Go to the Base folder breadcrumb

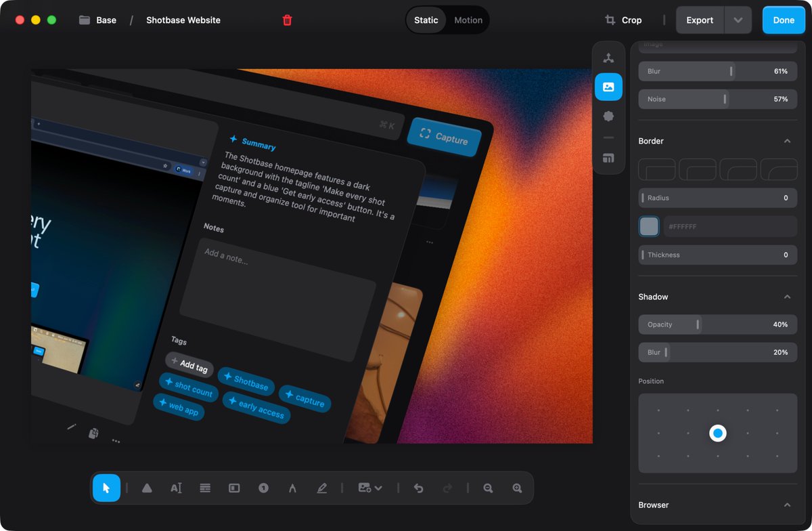(x=106, y=20)
